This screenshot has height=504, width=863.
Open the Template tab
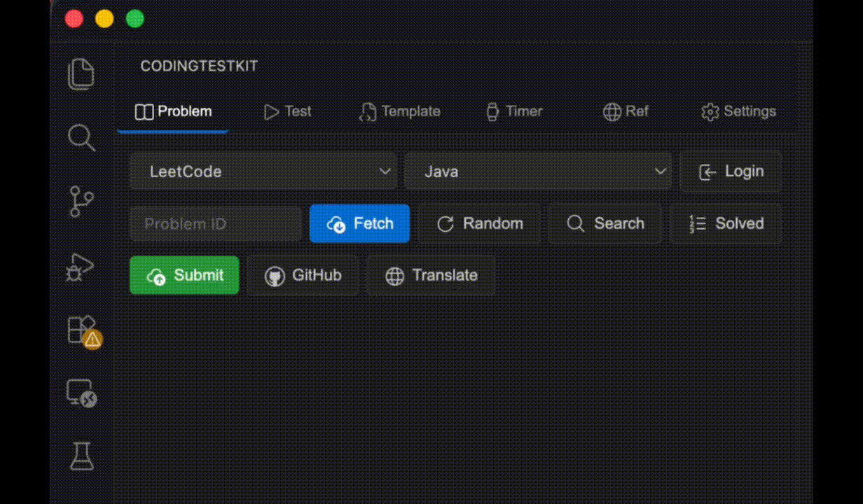(399, 111)
